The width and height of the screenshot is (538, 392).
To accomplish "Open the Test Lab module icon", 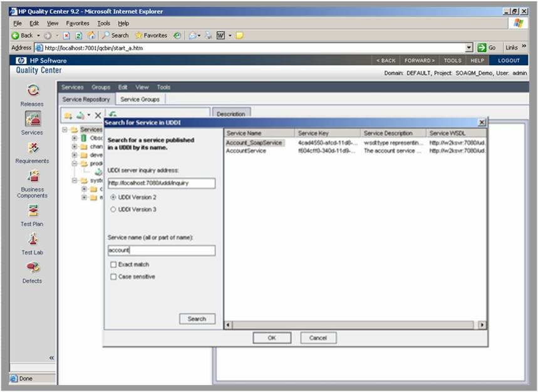I will point(33,239).
